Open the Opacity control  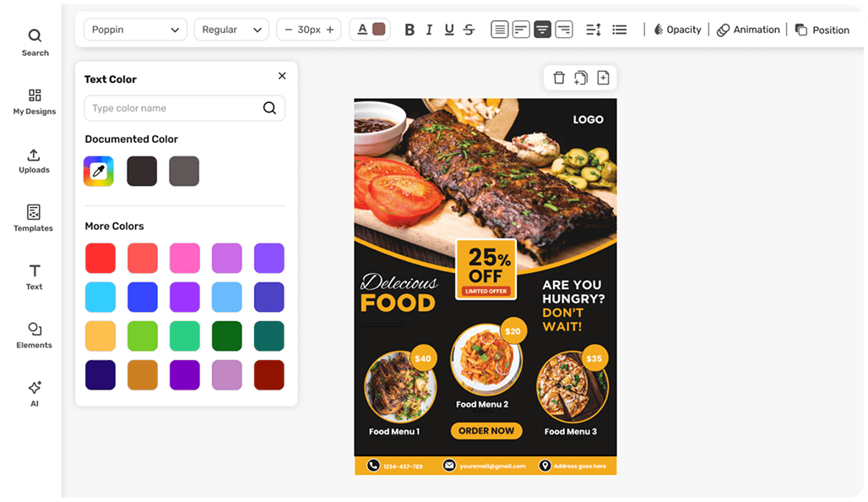(676, 29)
